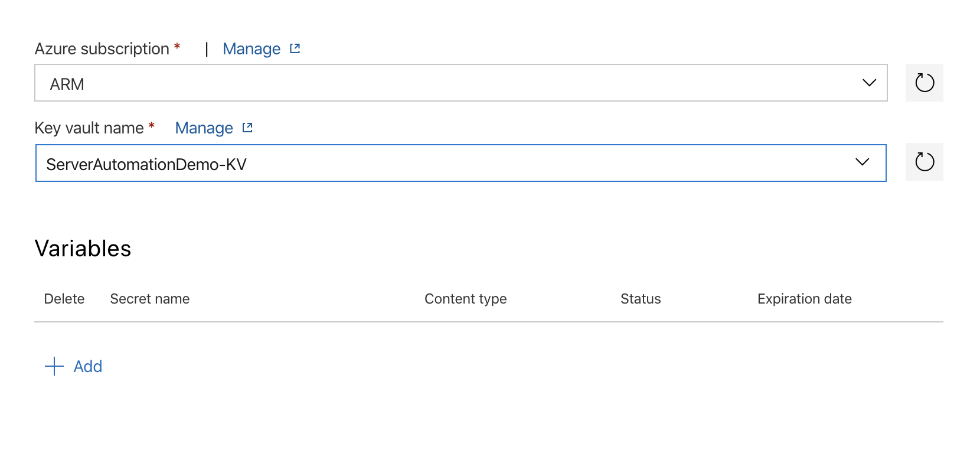Click the Variables section heading
Screen dimensions: 980x476
[83, 249]
